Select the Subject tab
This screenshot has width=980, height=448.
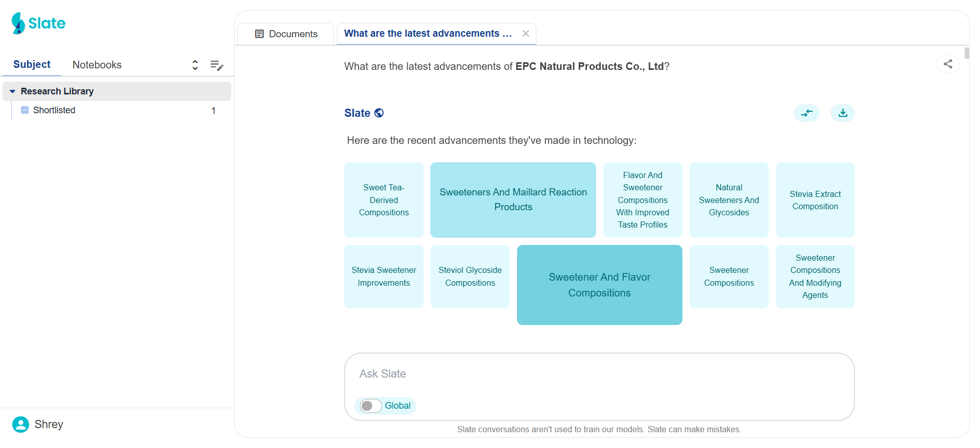[x=32, y=64]
